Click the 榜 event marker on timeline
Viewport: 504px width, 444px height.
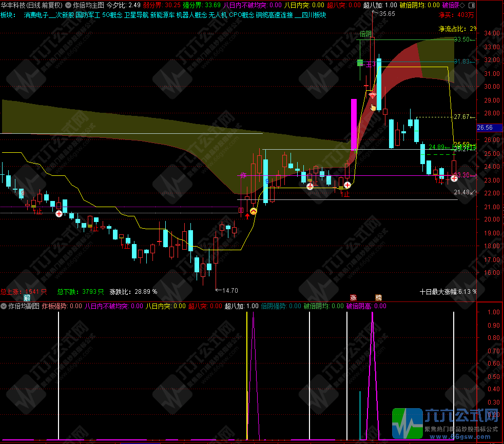[378, 298]
